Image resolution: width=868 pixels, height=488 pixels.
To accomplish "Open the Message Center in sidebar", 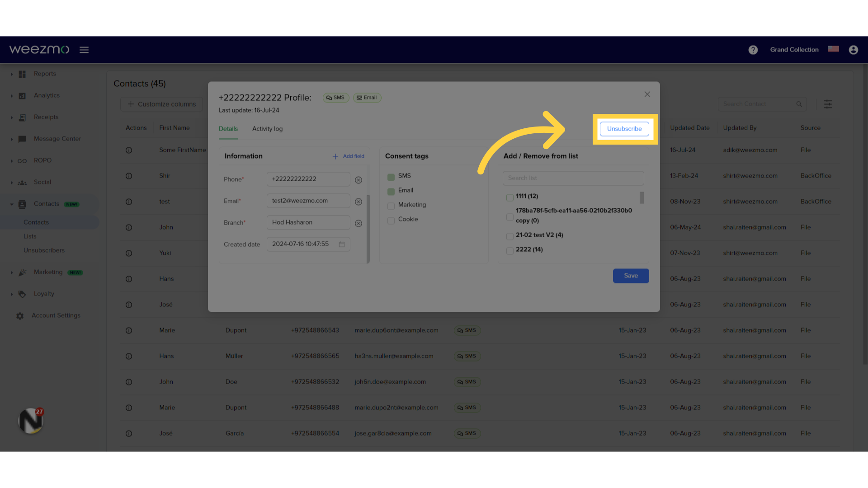I will click(x=57, y=138).
